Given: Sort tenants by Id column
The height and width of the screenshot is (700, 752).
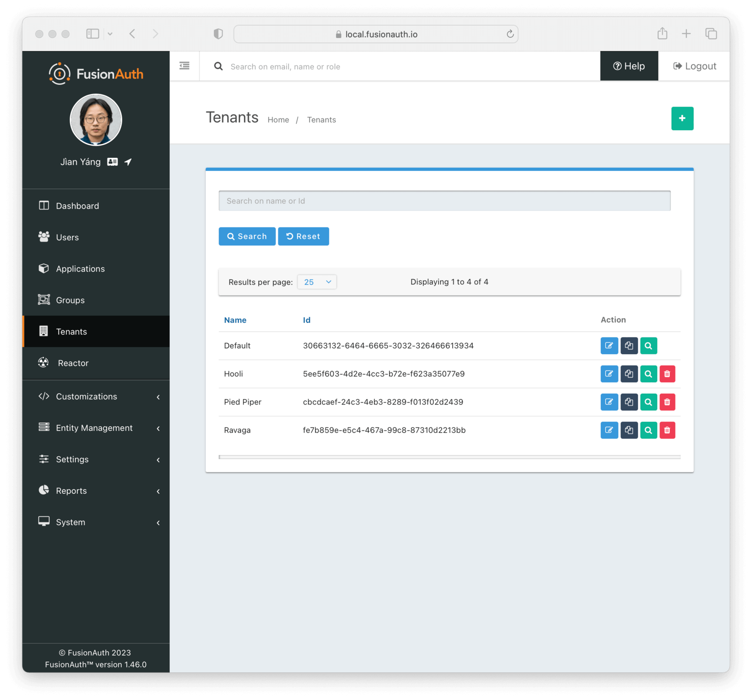Looking at the screenshot, I should [306, 320].
